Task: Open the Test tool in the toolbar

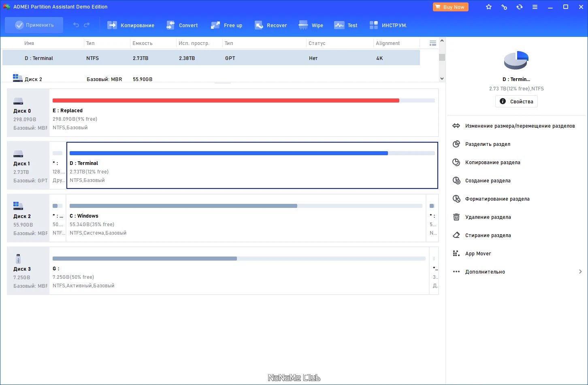Action: (x=345, y=25)
